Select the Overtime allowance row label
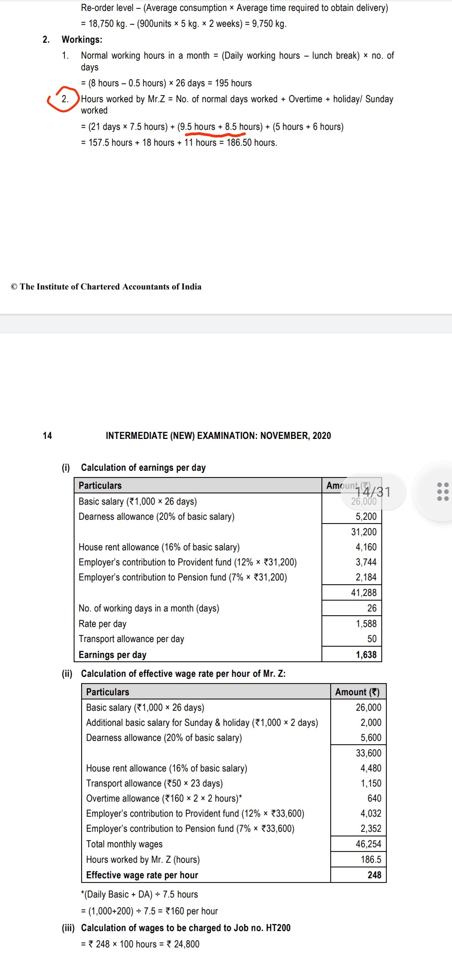Image resolution: width=452 pixels, height=980 pixels. (x=164, y=798)
